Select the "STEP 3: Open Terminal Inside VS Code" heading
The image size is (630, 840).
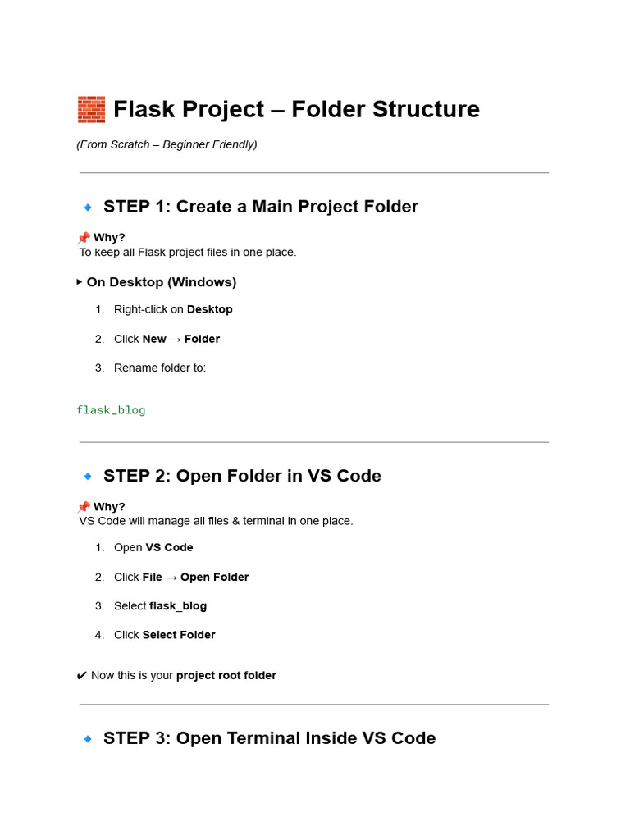point(269,738)
